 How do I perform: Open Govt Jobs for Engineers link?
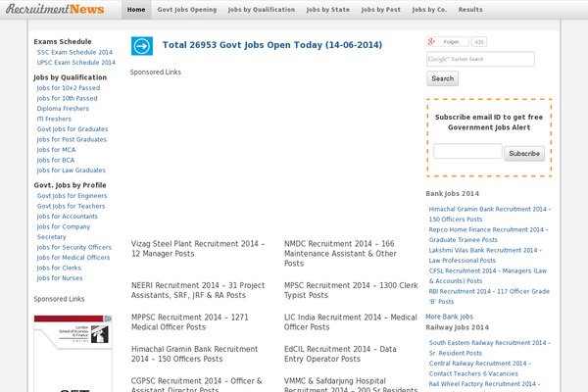(x=72, y=196)
